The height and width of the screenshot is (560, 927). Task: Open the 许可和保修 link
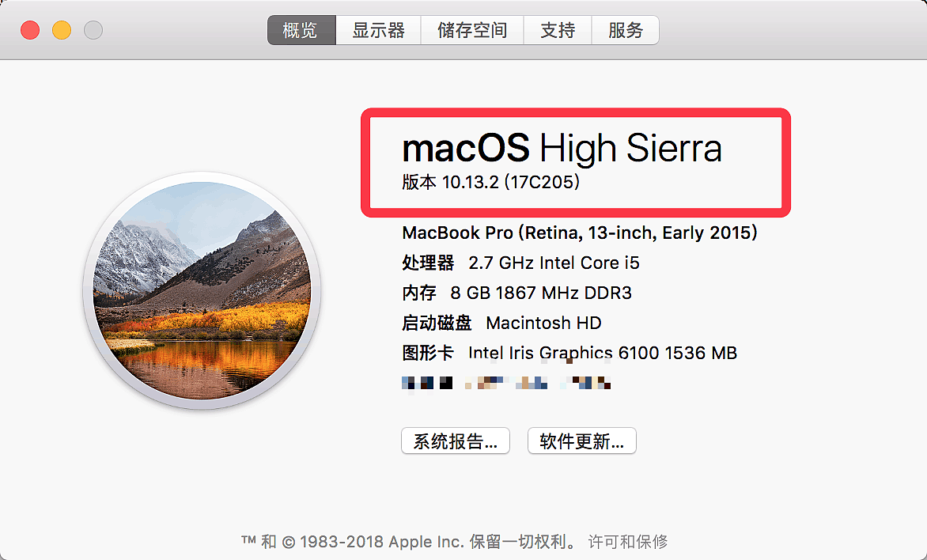click(628, 542)
